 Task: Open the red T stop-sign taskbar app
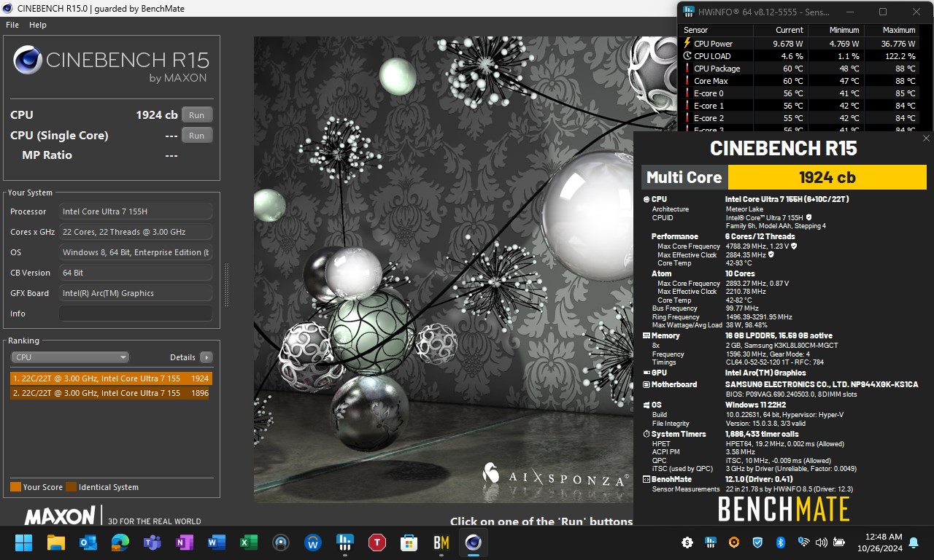pos(377,542)
